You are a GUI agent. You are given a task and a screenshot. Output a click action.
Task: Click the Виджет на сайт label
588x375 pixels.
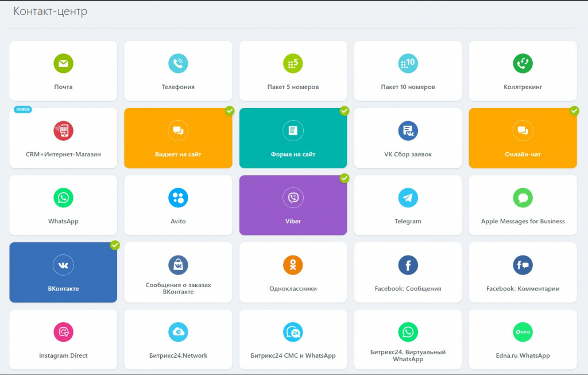point(178,154)
